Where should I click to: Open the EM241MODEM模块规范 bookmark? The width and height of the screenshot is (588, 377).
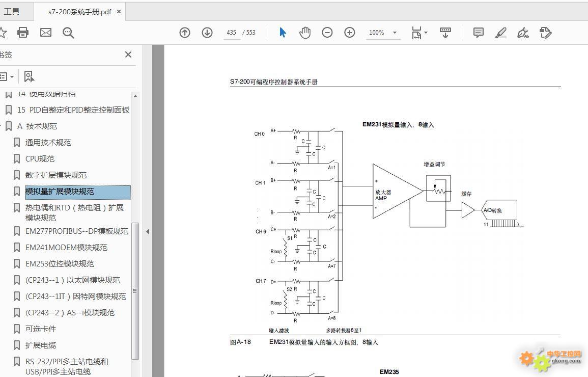[x=66, y=248]
